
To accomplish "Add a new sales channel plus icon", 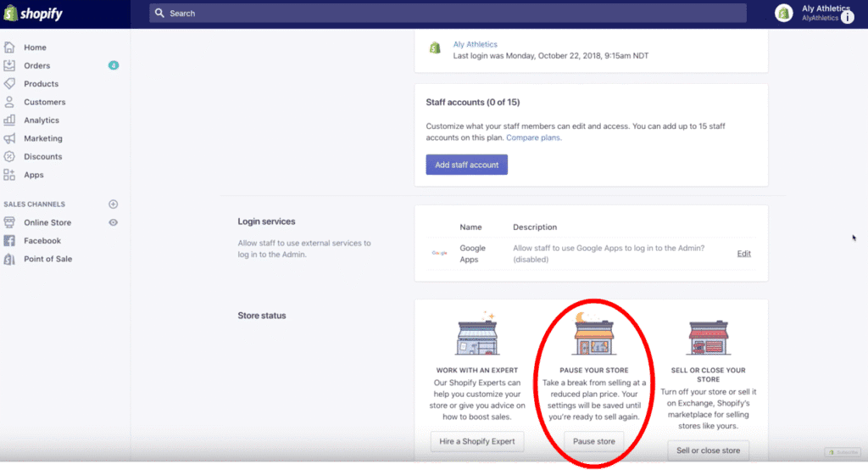I will pos(114,204).
